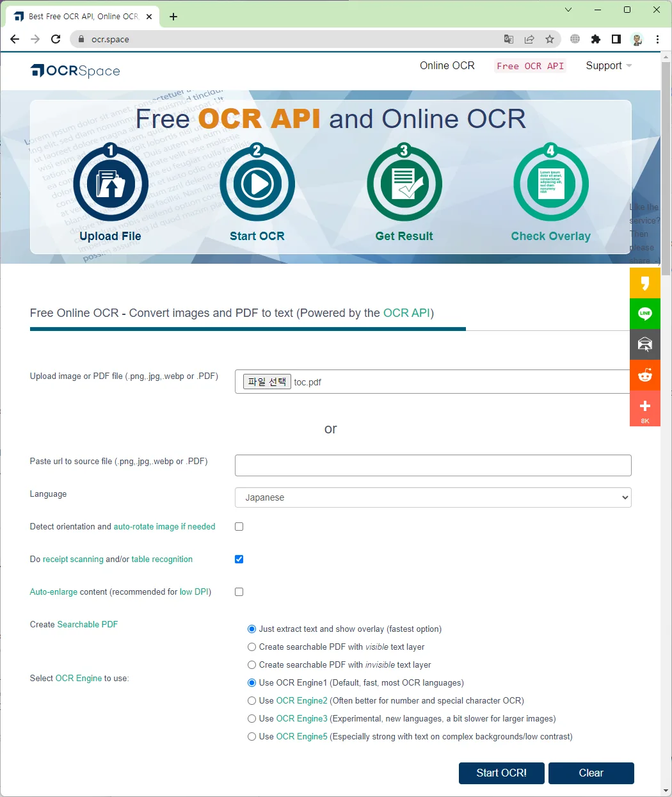Open the receipt scanning link
Viewport: 672px width, 797px height.
point(73,560)
